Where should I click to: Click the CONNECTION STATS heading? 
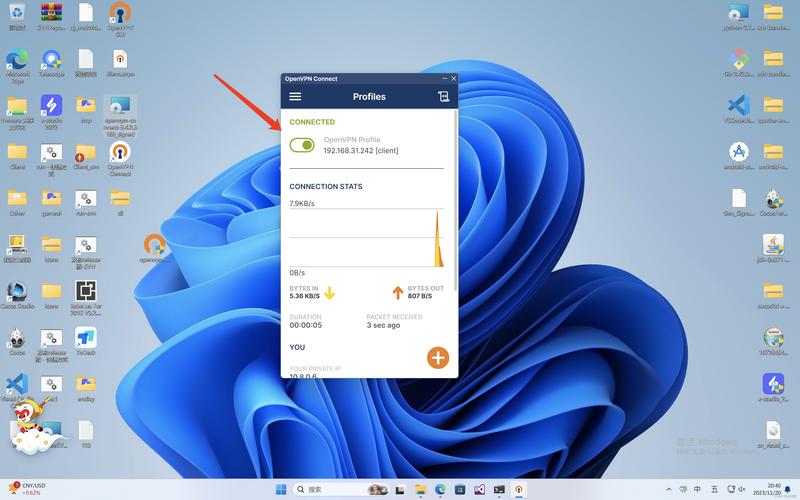[326, 186]
